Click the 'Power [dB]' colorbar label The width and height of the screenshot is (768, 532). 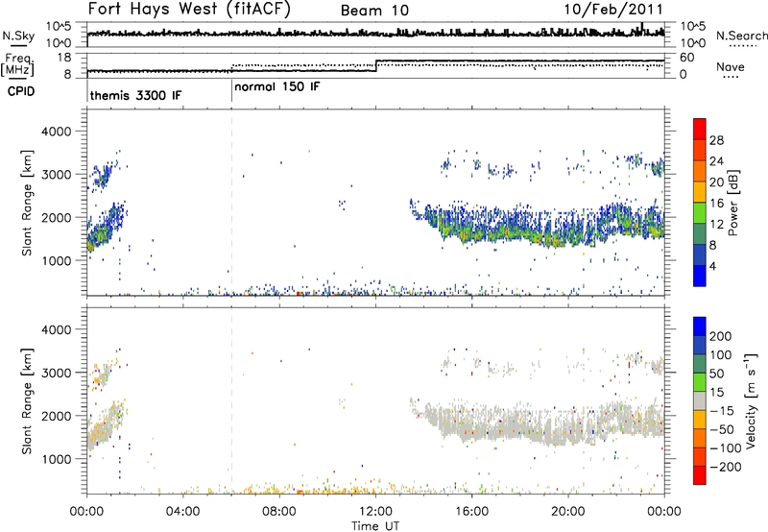click(x=732, y=203)
